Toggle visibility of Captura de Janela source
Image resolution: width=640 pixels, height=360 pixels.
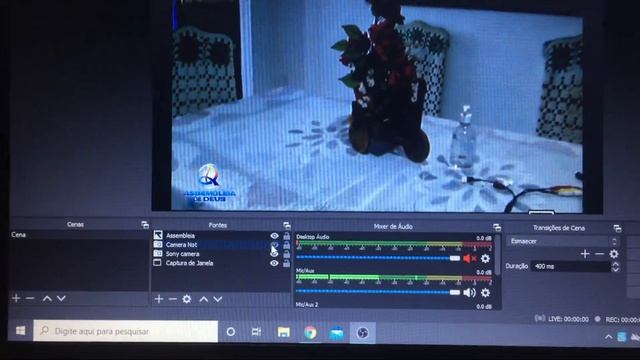click(x=274, y=263)
